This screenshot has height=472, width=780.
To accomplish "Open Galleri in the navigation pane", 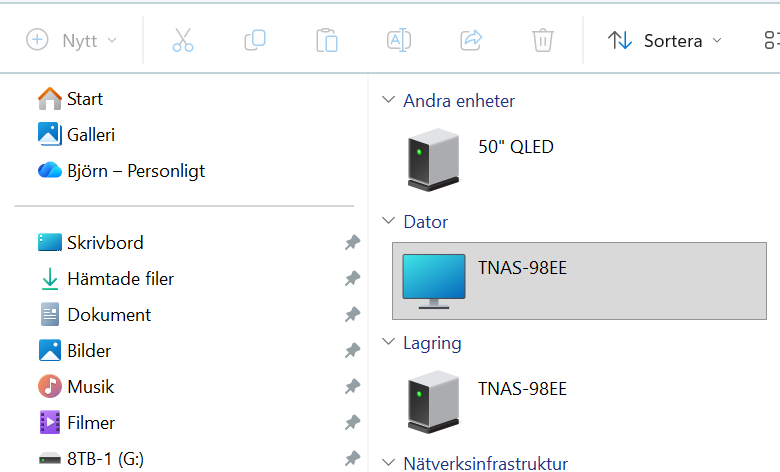I will pos(76,135).
